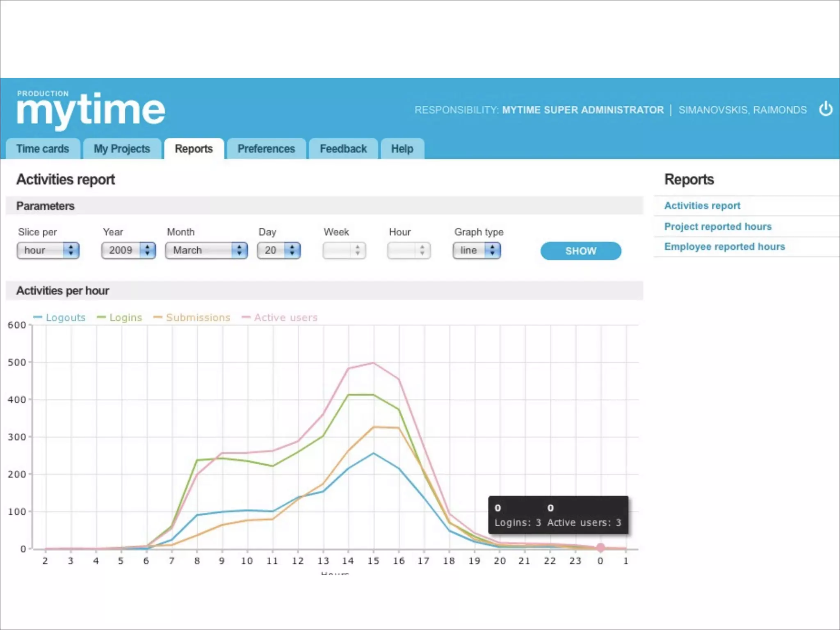
Task: Open the Month March dropdown
Action: pyautogui.click(x=206, y=250)
